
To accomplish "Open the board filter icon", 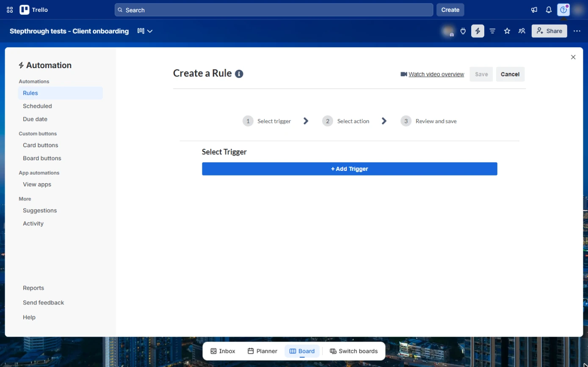I will click(x=492, y=31).
